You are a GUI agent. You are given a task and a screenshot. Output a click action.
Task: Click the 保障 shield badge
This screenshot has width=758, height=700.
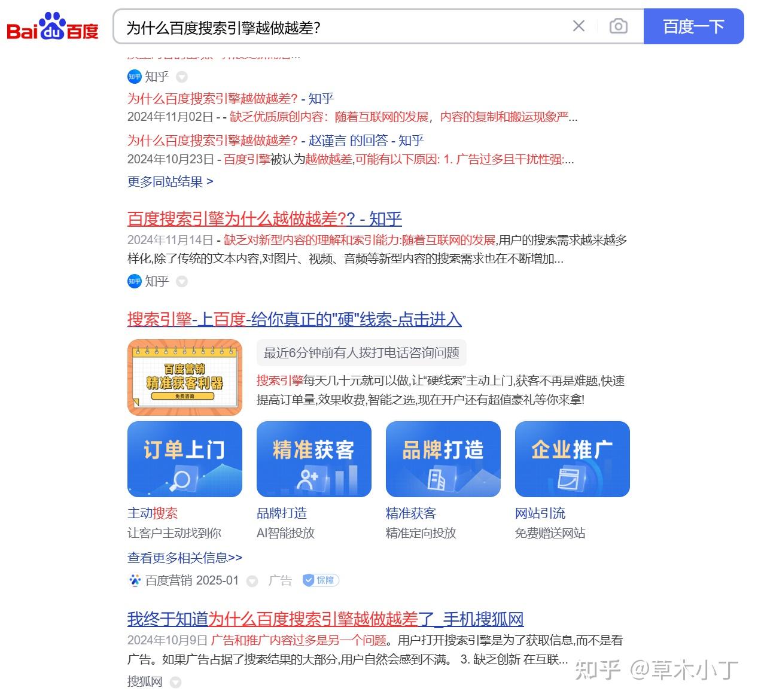pyautogui.click(x=321, y=580)
